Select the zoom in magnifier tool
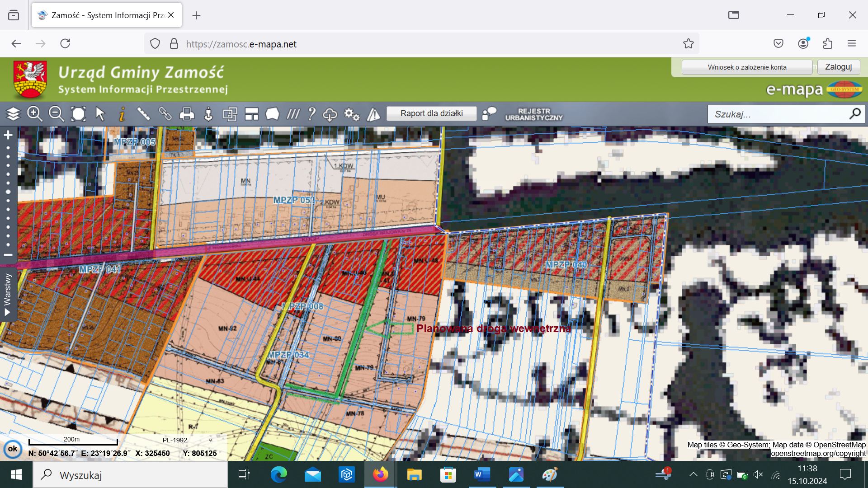The height and width of the screenshot is (488, 868). pos(35,114)
